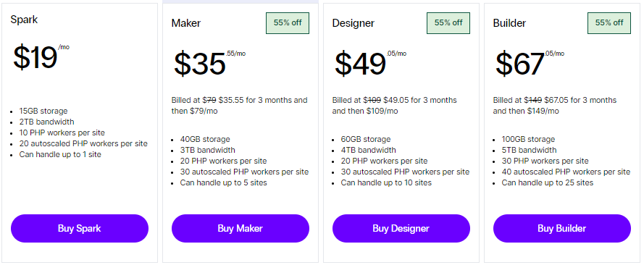Click the Designer plan title

point(354,23)
